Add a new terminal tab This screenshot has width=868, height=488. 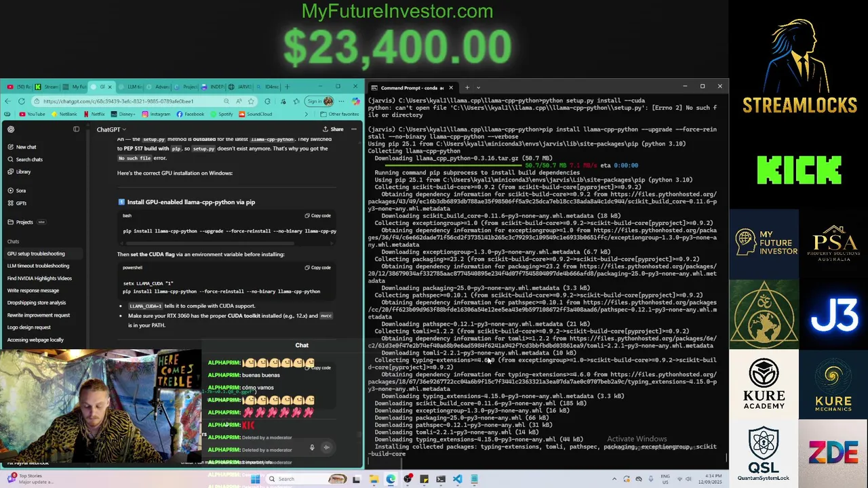(467, 87)
